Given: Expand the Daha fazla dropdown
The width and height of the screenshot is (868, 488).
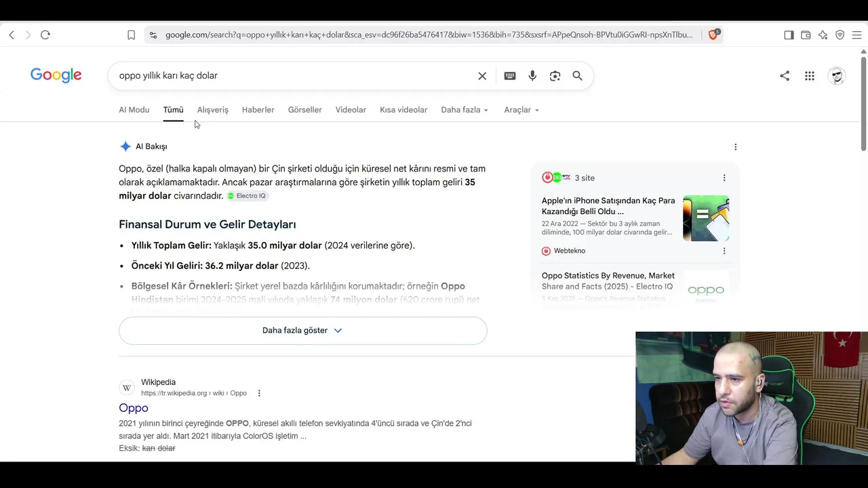Looking at the screenshot, I should pyautogui.click(x=465, y=110).
